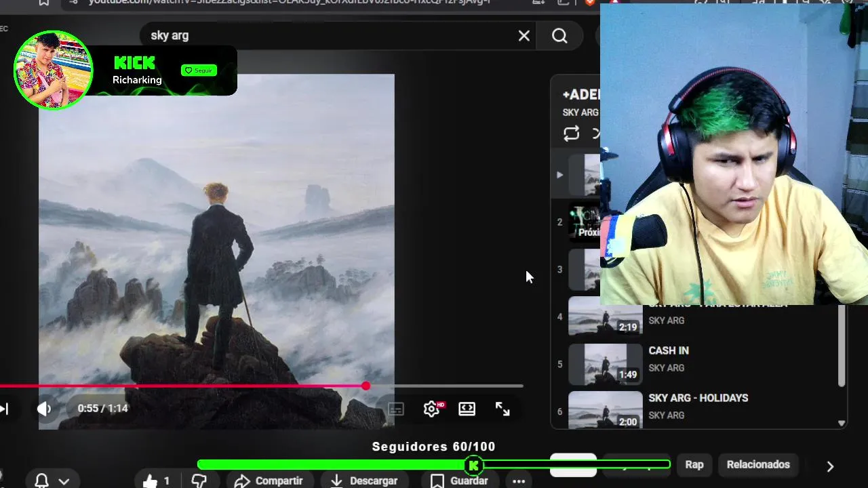868x488 pixels.
Task: Select the Relacionados filter chip
Action: (758, 465)
